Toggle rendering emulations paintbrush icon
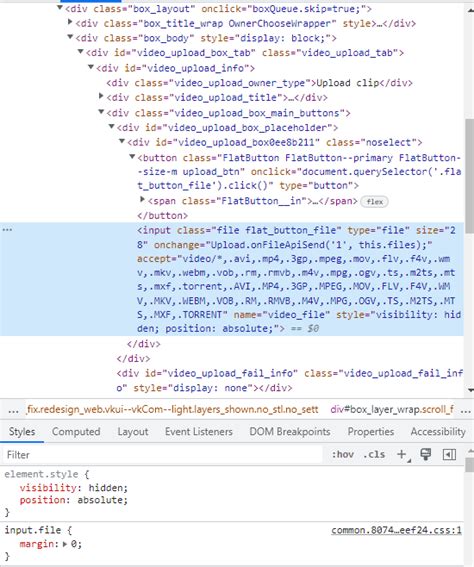 tap(426, 454)
